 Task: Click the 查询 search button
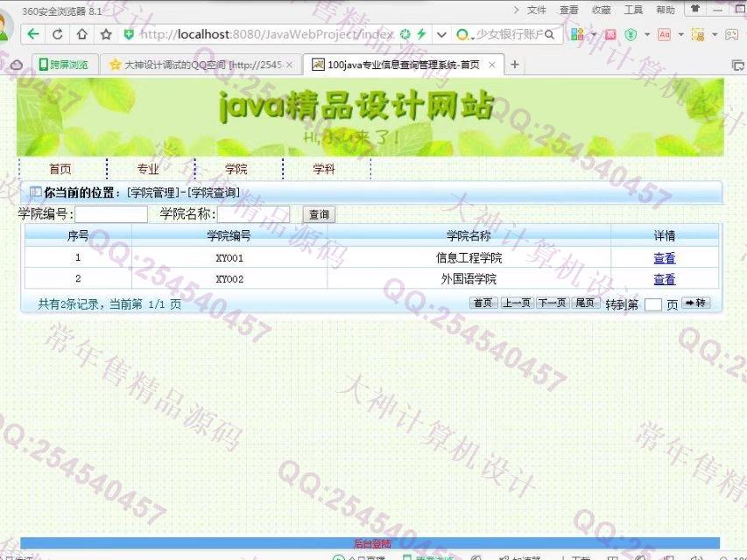[x=319, y=214]
